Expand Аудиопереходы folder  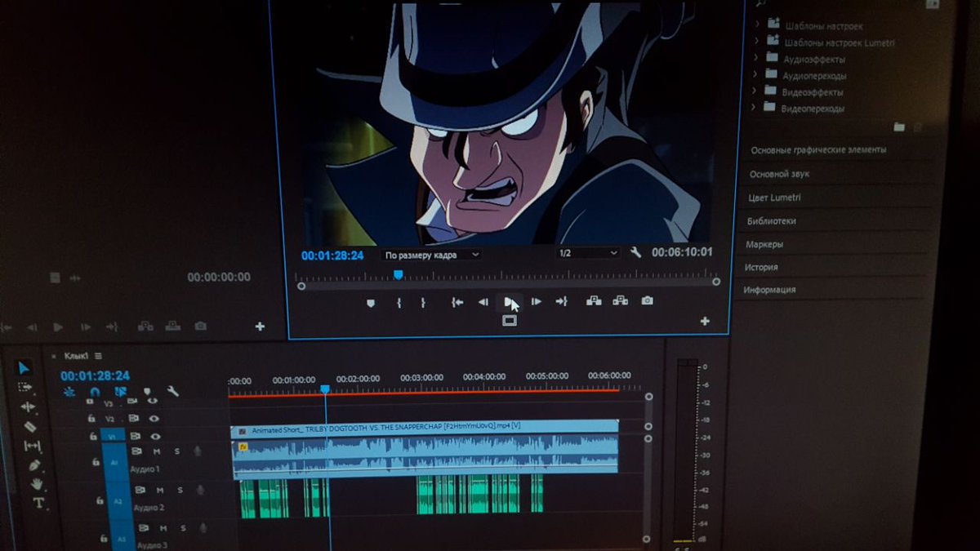(x=755, y=74)
